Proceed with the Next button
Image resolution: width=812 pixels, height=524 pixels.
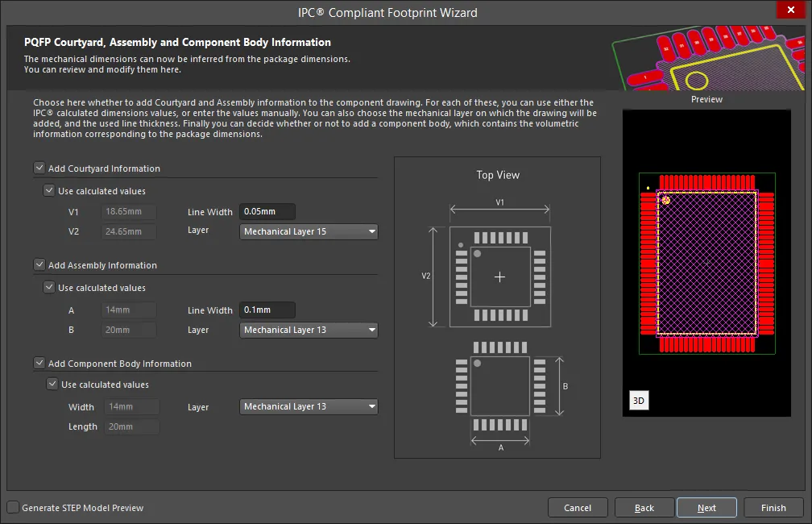(707, 508)
